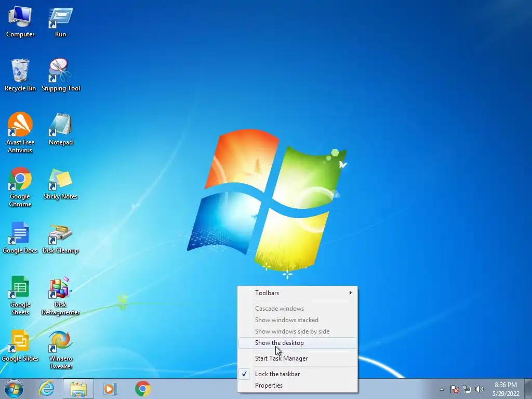
Task: Select the Google Sheets shortcut
Action: click(x=20, y=295)
